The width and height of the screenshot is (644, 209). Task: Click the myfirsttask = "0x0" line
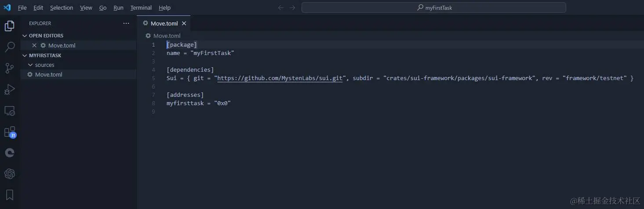point(199,103)
